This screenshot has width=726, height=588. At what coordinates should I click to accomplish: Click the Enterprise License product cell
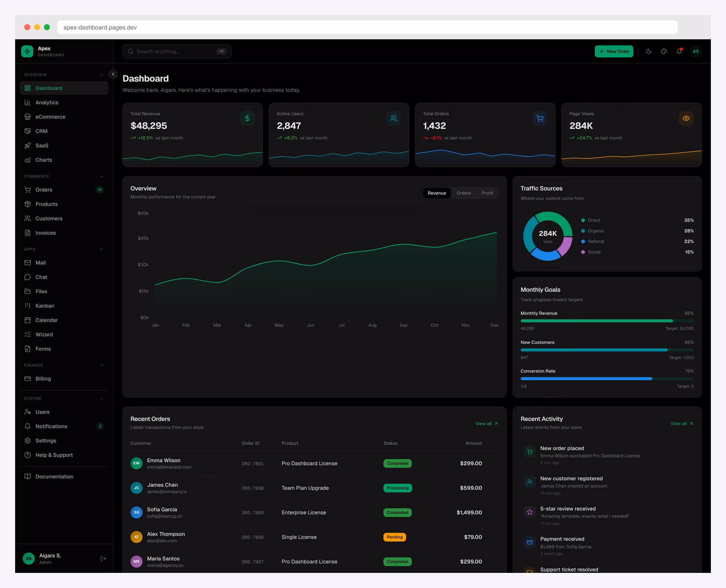click(x=304, y=512)
